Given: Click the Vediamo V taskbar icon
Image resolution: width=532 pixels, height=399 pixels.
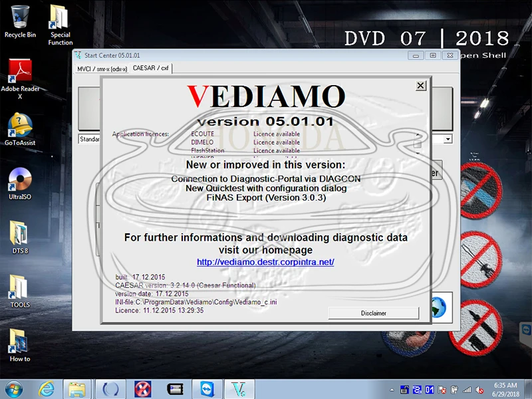Looking at the screenshot, I should pyautogui.click(x=239, y=389).
